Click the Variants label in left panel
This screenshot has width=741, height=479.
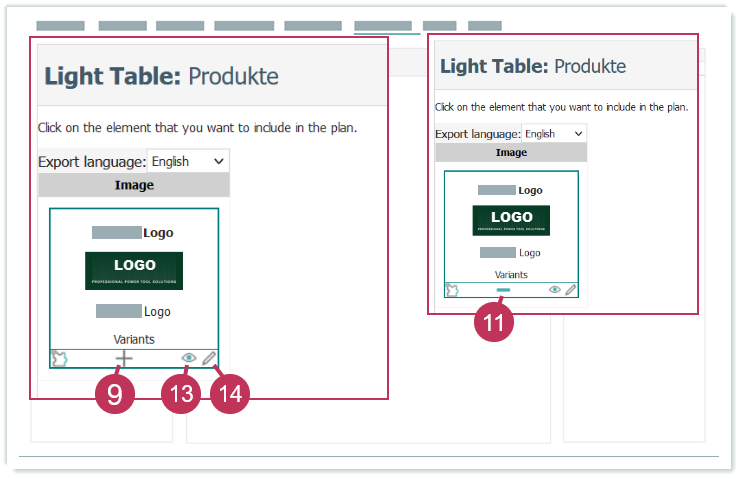click(x=134, y=339)
